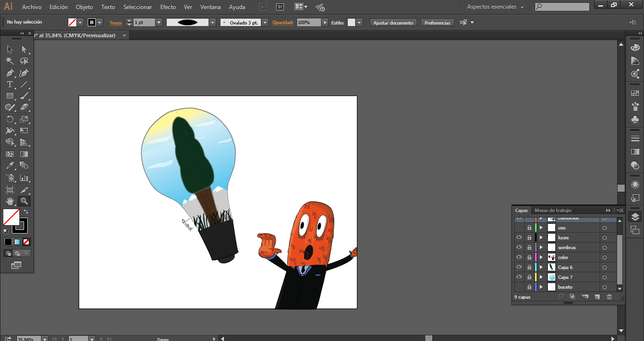Choose the Hand tool

(9, 201)
